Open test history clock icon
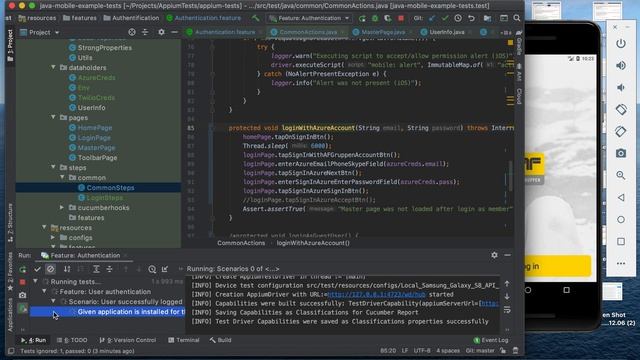This screenshot has width=640, height=360. tap(152, 269)
